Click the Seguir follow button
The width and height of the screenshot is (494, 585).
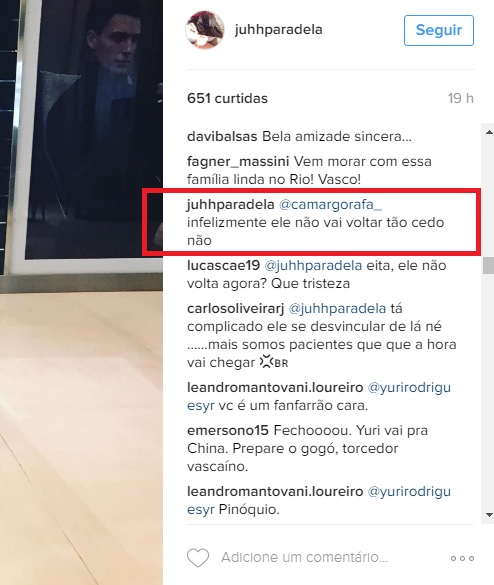tap(439, 30)
